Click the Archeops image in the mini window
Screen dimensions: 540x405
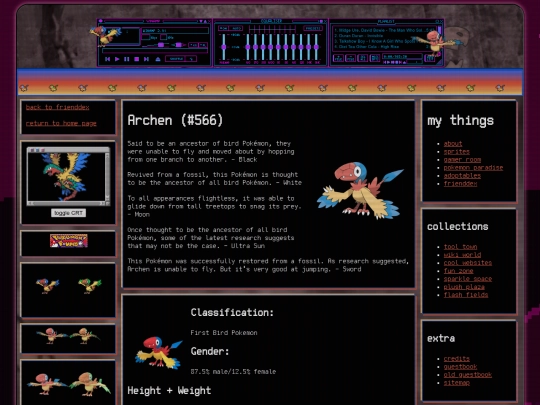(x=66, y=176)
